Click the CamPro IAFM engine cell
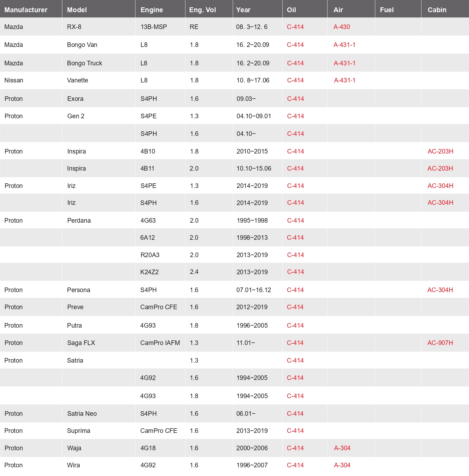The height and width of the screenshot is (476, 469). (160, 343)
